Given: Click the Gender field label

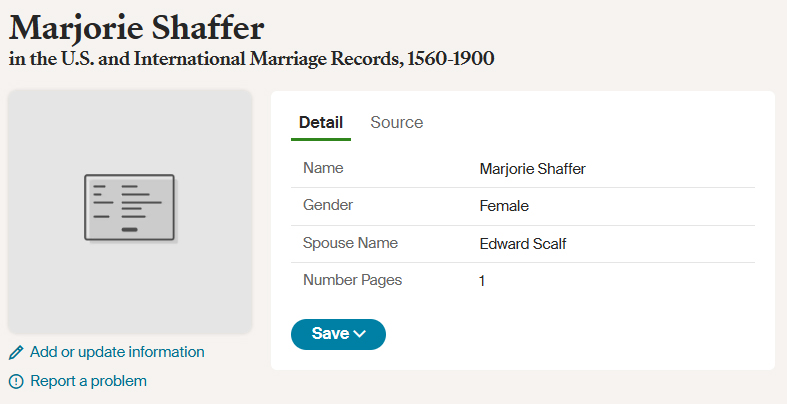Looking at the screenshot, I should 328,205.
